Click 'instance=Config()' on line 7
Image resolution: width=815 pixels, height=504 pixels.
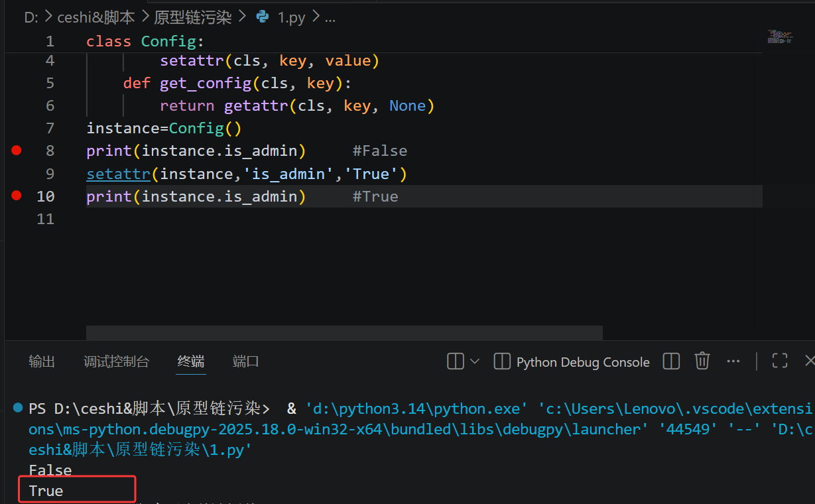[164, 128]
